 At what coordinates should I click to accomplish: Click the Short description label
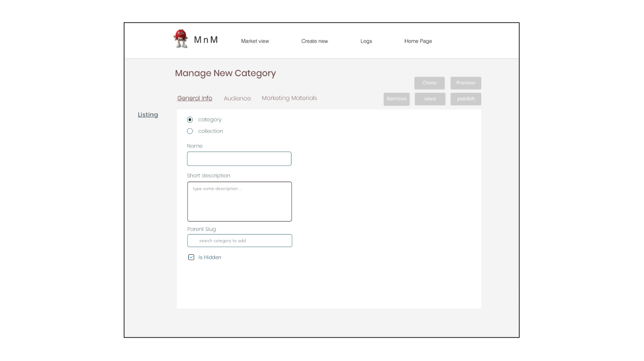[209, 175]
